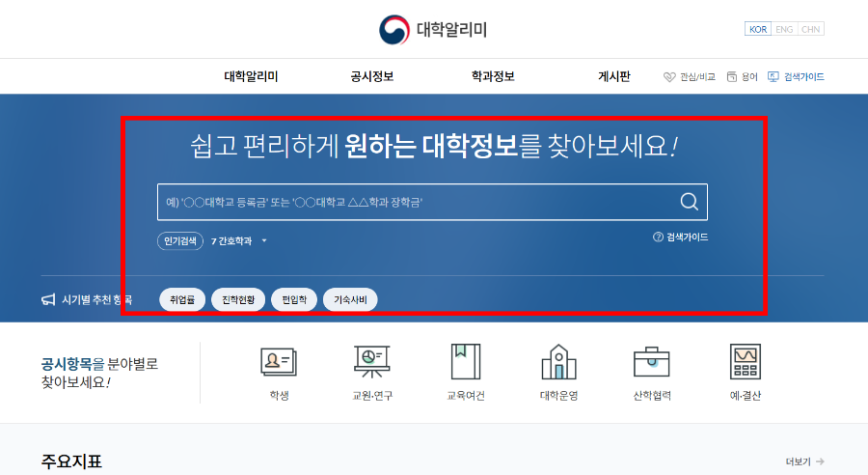Screen dimensions: 868x475
Task: Click the 학생 label text
Action: (279, 395)
